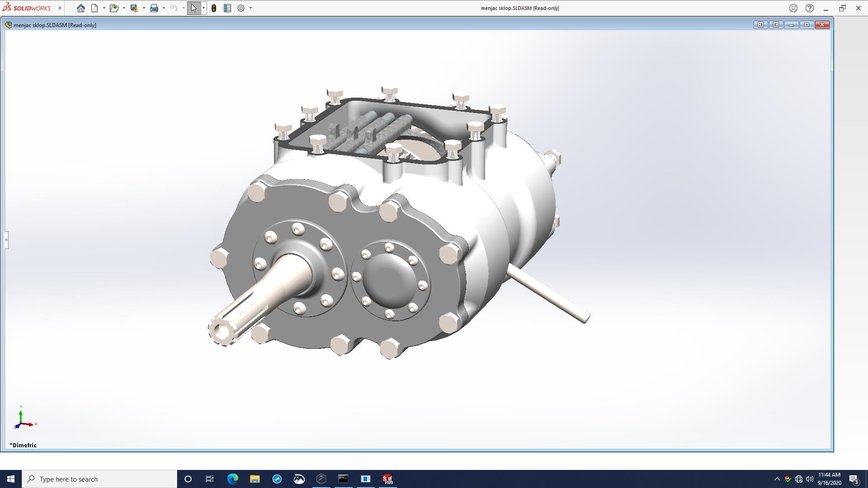868x488 pixels.
Task: Expand the SOLIDWORKS menu flyout arrow
Action: point(60,8)
